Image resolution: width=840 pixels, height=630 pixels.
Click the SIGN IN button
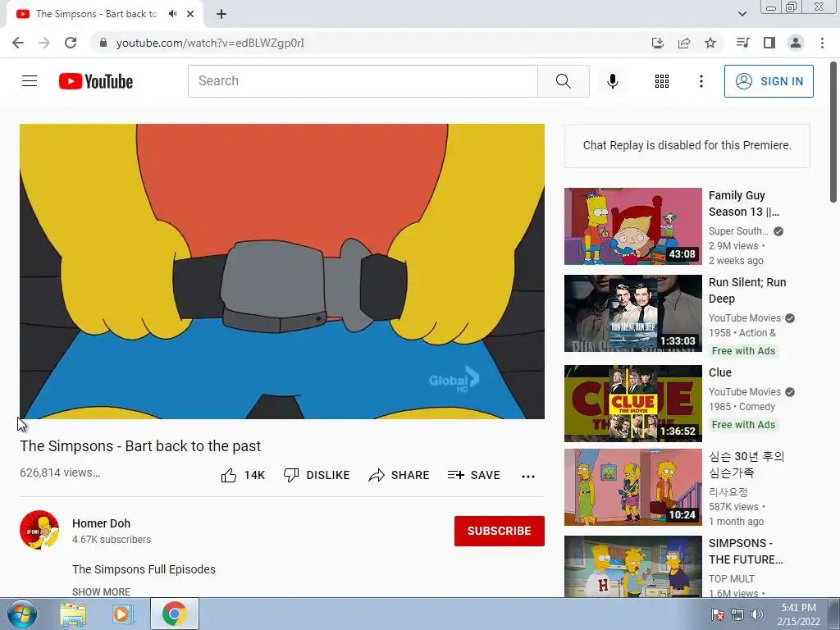pyautogui.click(x=769, y=81)
